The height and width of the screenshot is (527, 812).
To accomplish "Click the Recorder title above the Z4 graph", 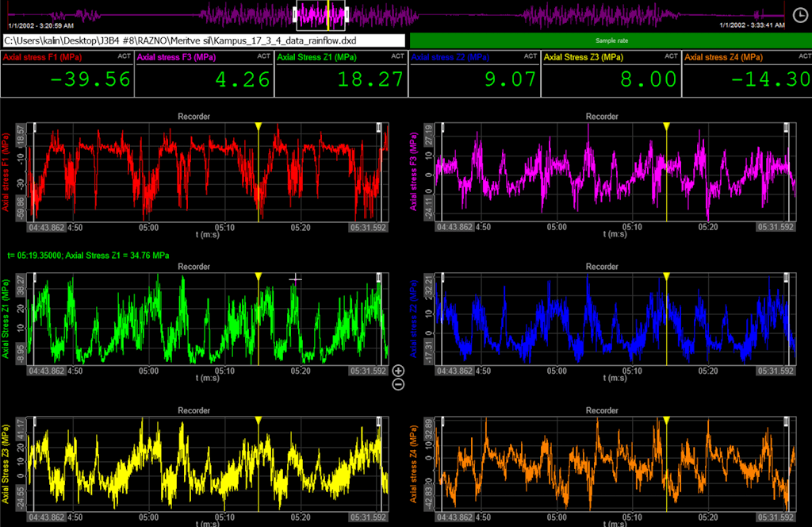I will click(602, 410).
